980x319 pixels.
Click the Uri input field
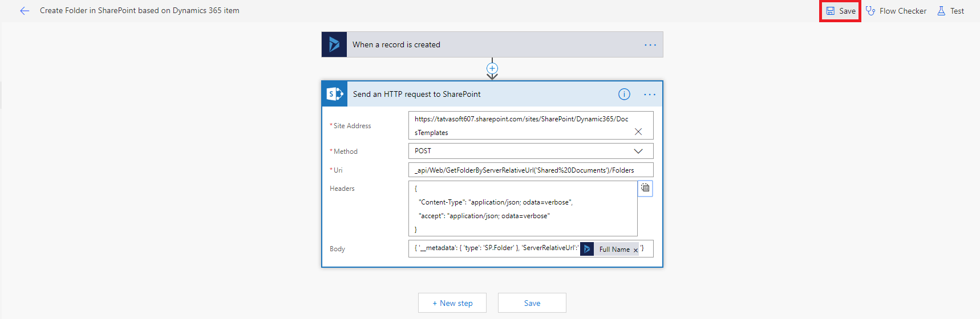531,170
